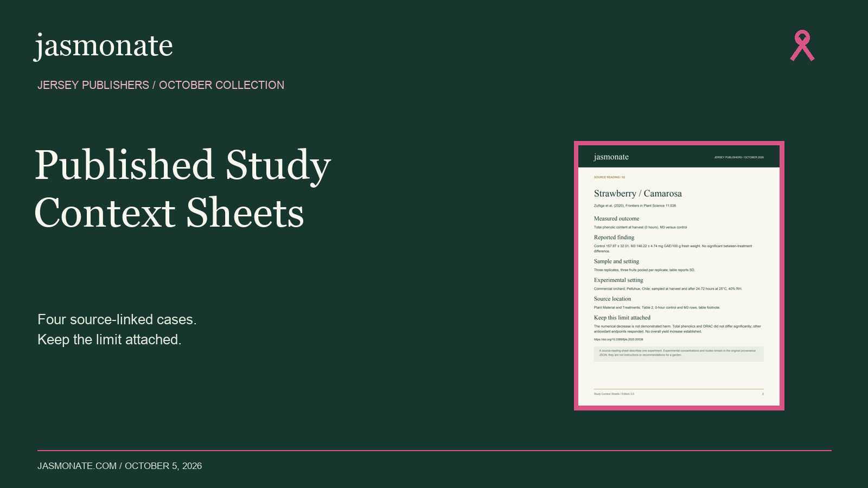Click the large jasmonate wordmark at top left
The image size is (868, 488).
point(104,46)
